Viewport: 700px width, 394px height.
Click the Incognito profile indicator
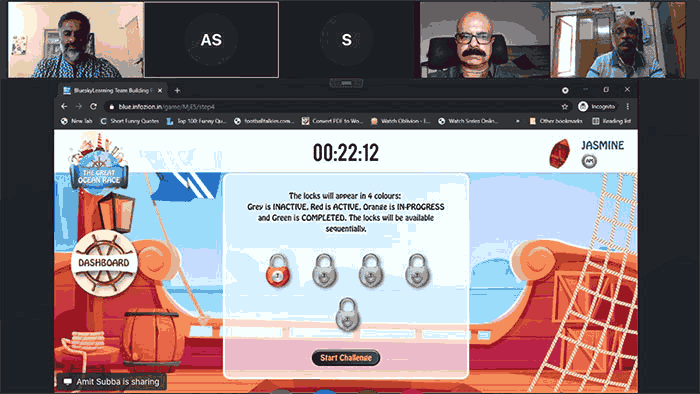pos(597,107)
